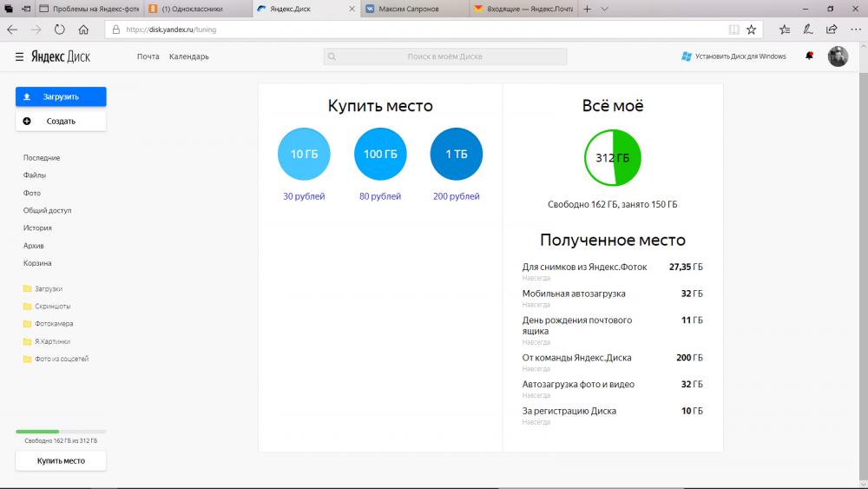868x489 pixels.
Task: Open Фото in the sidebar
Action: click(x=31, y=194)
